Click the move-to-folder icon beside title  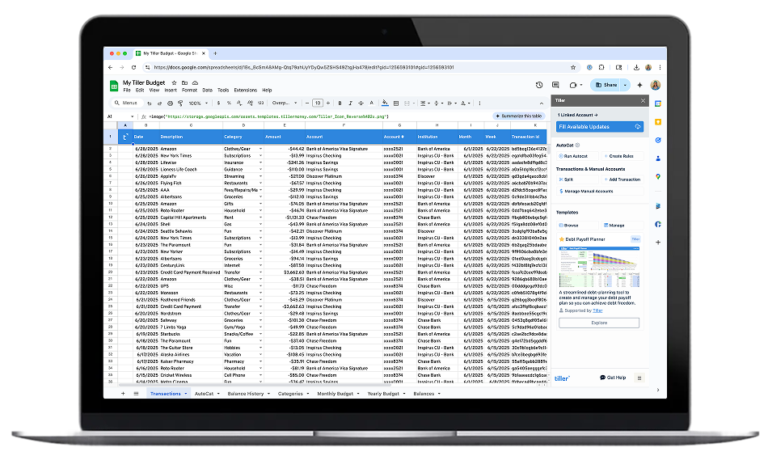coord(185,83)
